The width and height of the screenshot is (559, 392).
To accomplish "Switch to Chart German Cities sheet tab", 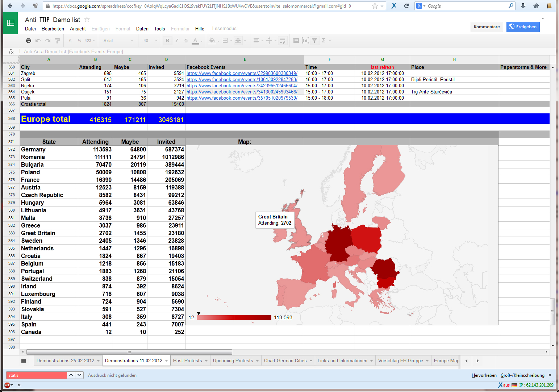I will (x=285, y=361).
